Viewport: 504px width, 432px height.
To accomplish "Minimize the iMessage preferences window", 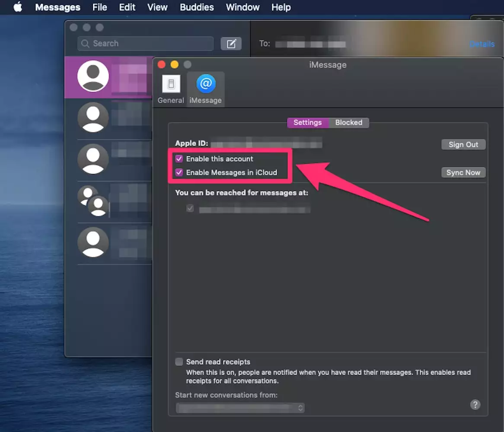I will pyautogui.click(x=175, y=64).
